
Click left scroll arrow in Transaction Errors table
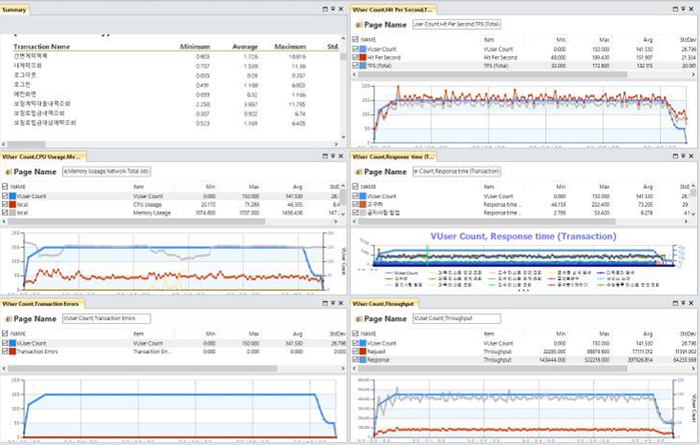(x=4, y=368)
